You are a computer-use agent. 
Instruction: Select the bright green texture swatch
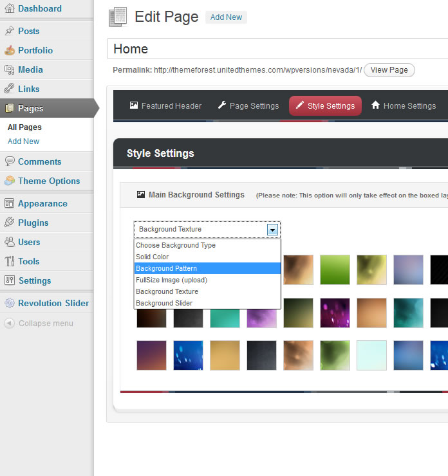point(335,270)
